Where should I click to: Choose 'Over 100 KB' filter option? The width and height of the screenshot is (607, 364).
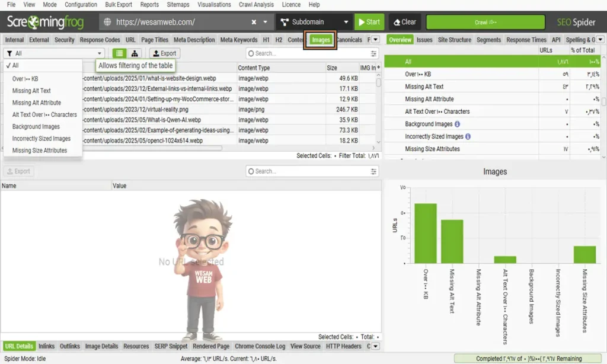pyautogui.click(x=25, y=79)
